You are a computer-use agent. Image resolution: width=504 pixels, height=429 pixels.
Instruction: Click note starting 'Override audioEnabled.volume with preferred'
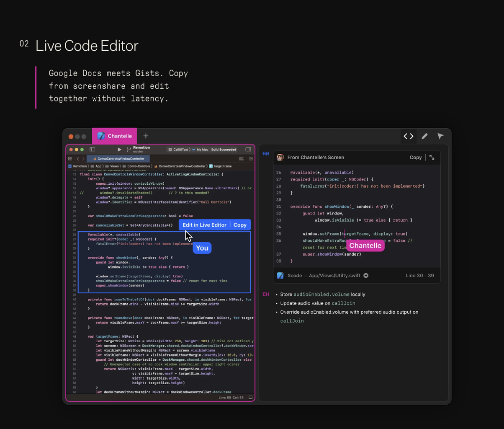[x=349, y=316]
